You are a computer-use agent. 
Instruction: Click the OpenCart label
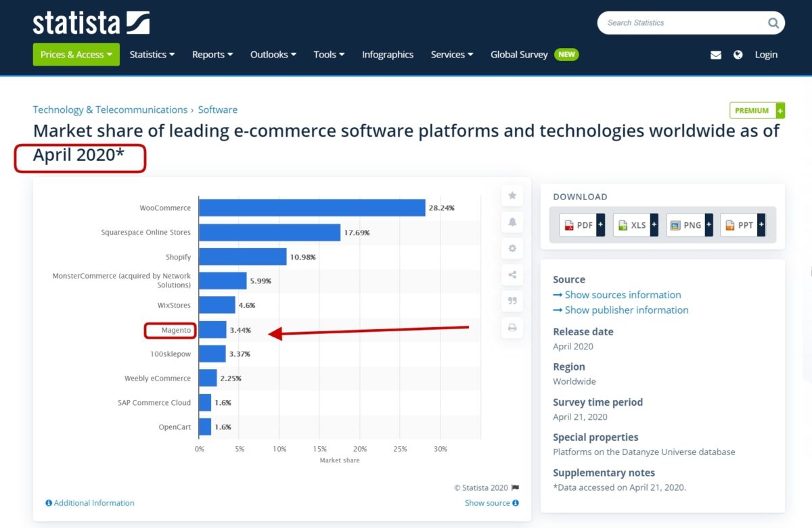(174, 427)
